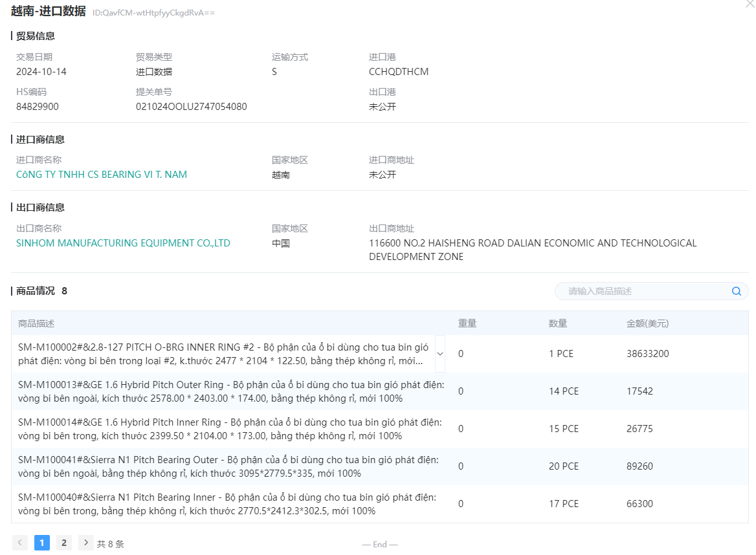Switch to page 2 of products
Image resolution: width=756 pixels, height=555 pixels.
tap(63, 543)
